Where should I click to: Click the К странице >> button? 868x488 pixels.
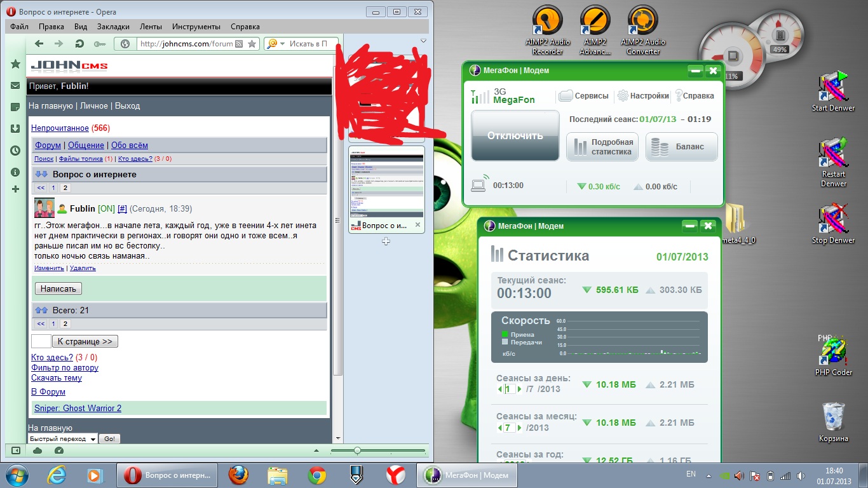85,342
